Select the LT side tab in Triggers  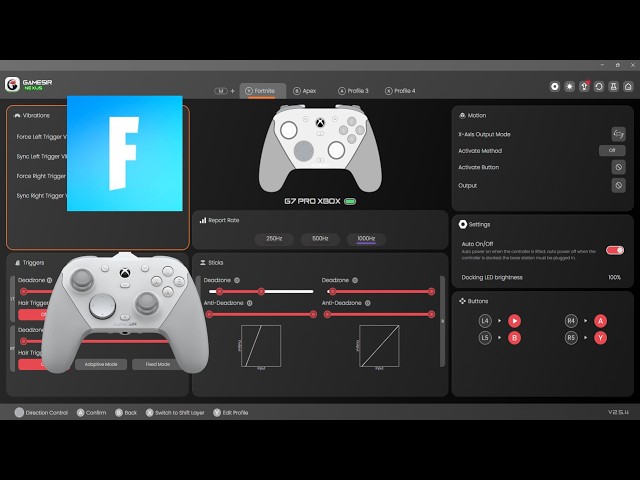click(x=12, y=299)
